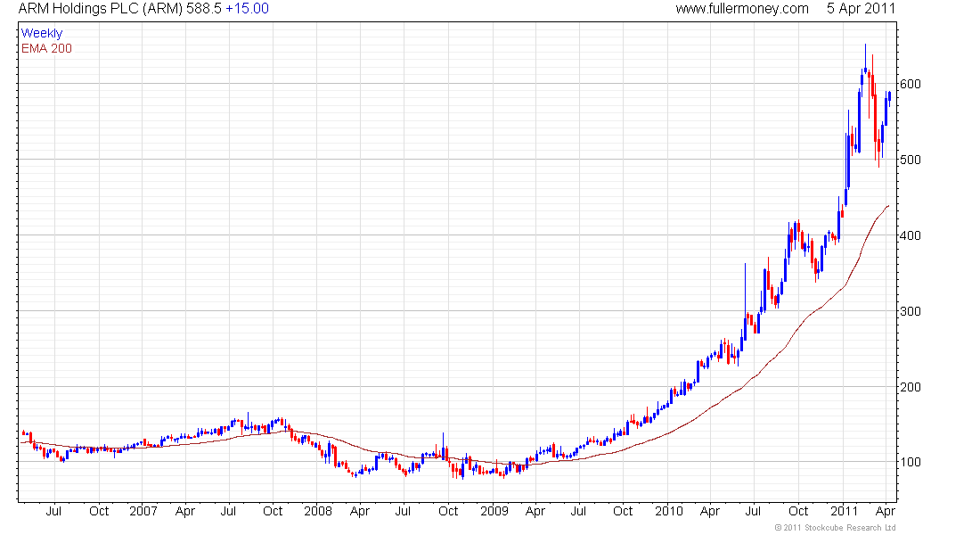980x535 pixels.
Task: Click the tall blue spike candle near Jul 2010
Action: coord(745,301)
